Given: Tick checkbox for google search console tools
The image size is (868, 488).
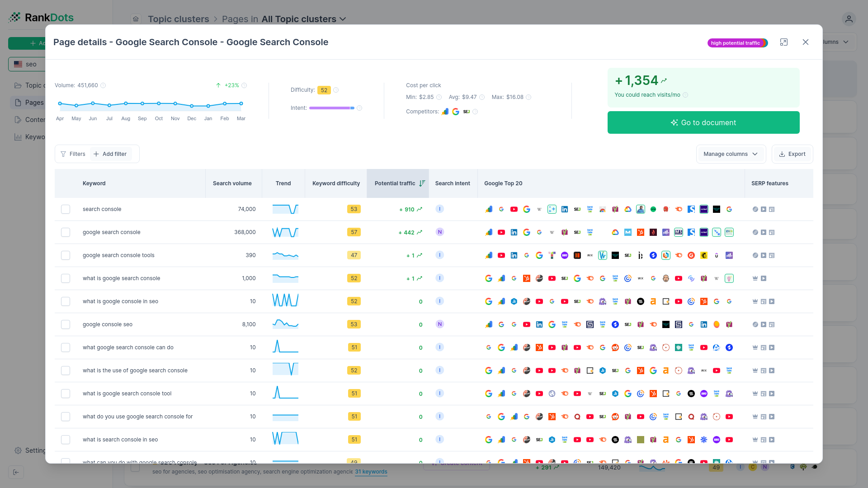Looking at the screenshot, I should 66,255.
